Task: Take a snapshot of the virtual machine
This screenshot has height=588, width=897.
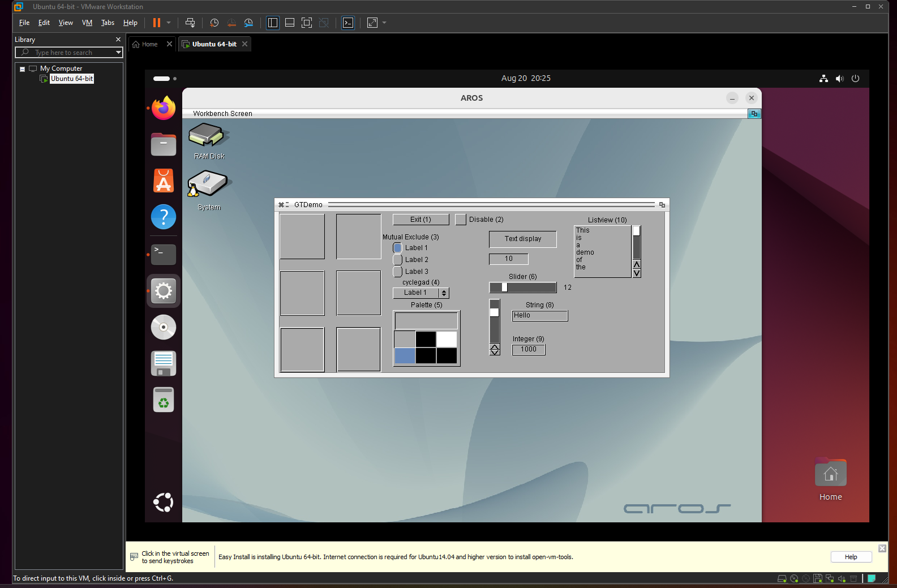Action: (214, 23)
